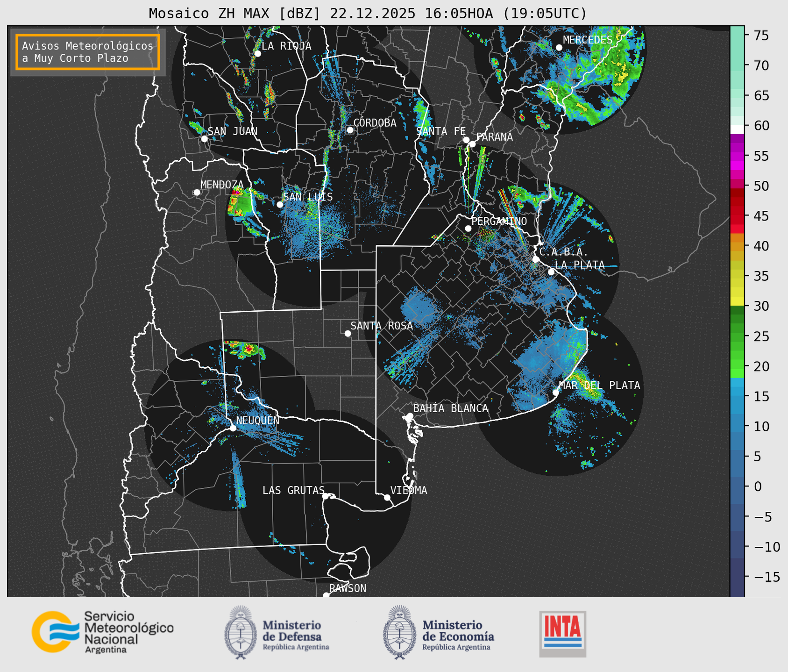Viewport: 788px width, 672px height.
Task: Click the BAHÍA BLANCA city marker dot
Action: (410, 416)
